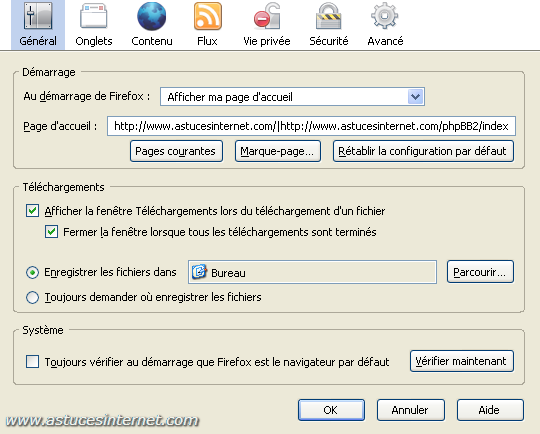The image size is (540, 434).
Task: Open the Flux RSS feed panel
Action: tap(207, 25)
